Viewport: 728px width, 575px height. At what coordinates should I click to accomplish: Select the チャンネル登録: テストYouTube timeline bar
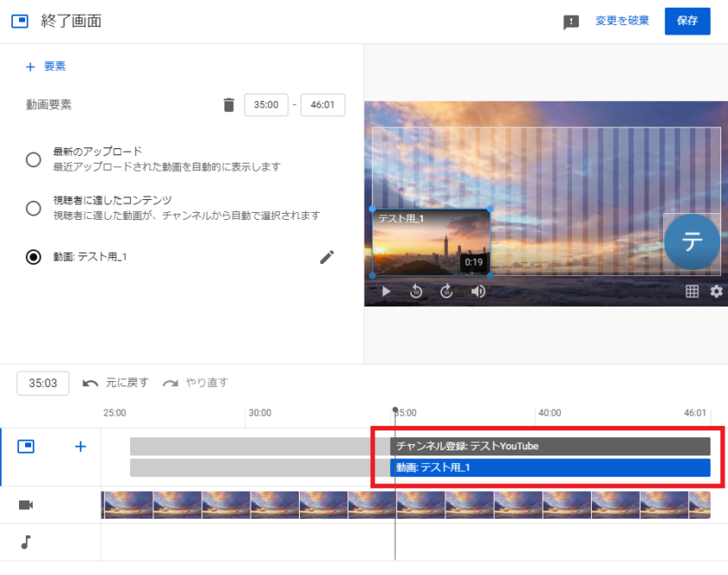point(551,446)
